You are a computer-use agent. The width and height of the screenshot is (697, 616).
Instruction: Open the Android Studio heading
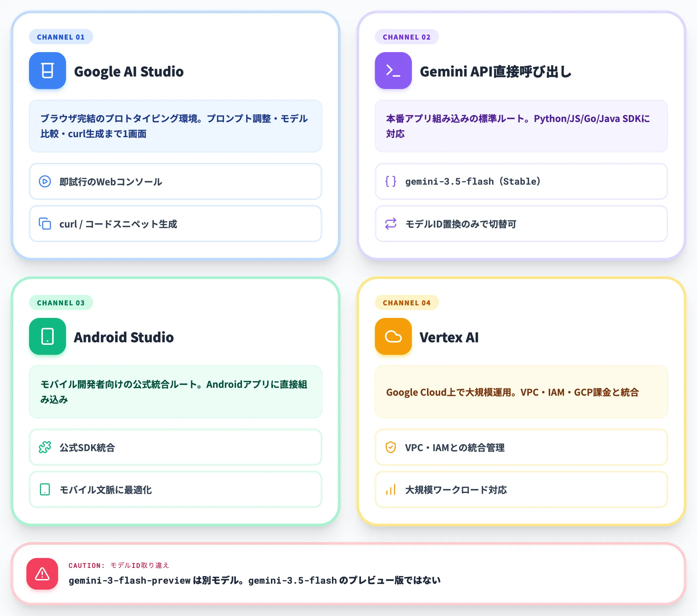(x=124, y=337)
